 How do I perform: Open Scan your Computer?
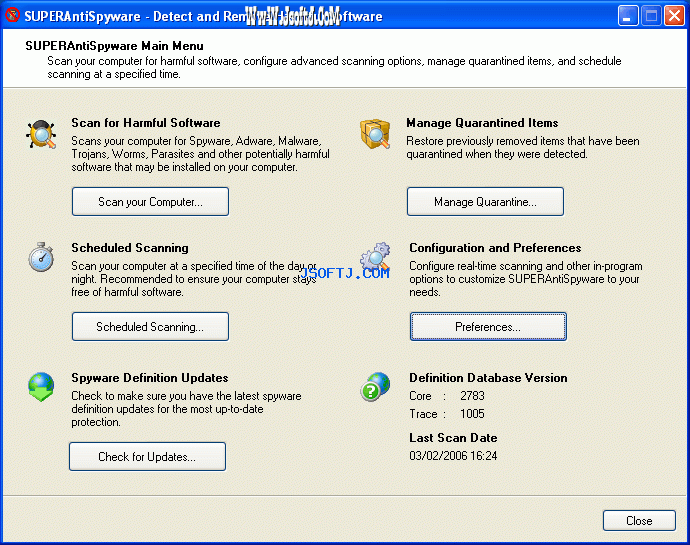coord(150,202)
